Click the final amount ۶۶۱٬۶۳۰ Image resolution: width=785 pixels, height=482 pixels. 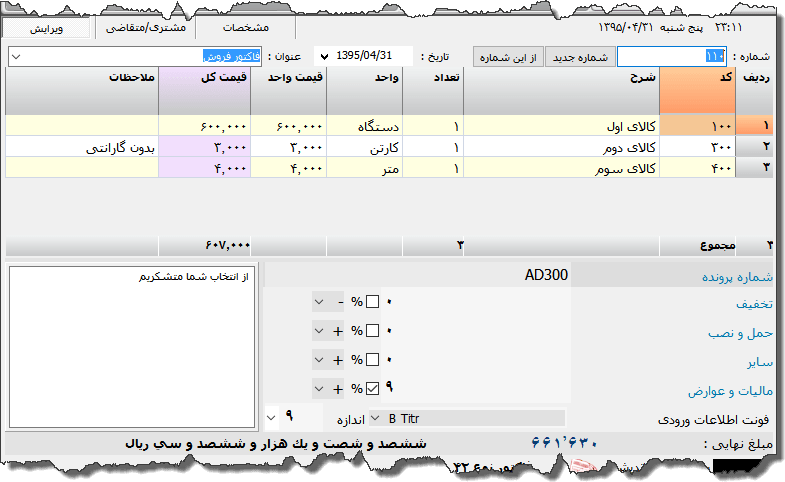pyautogui.click(x=564, y=443)
